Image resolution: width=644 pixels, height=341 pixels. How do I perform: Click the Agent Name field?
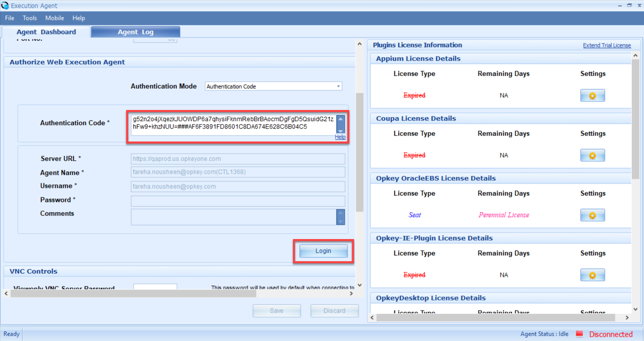click(x=238, y=172)
